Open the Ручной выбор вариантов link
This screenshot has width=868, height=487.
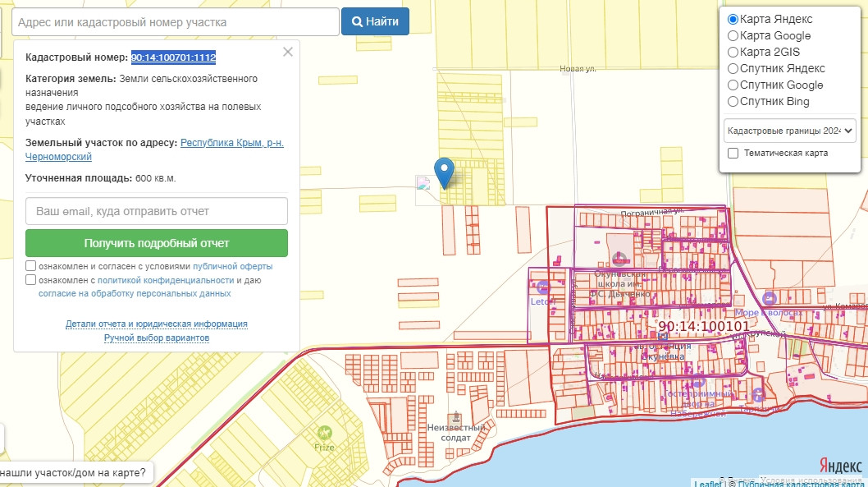pos(157,338)
